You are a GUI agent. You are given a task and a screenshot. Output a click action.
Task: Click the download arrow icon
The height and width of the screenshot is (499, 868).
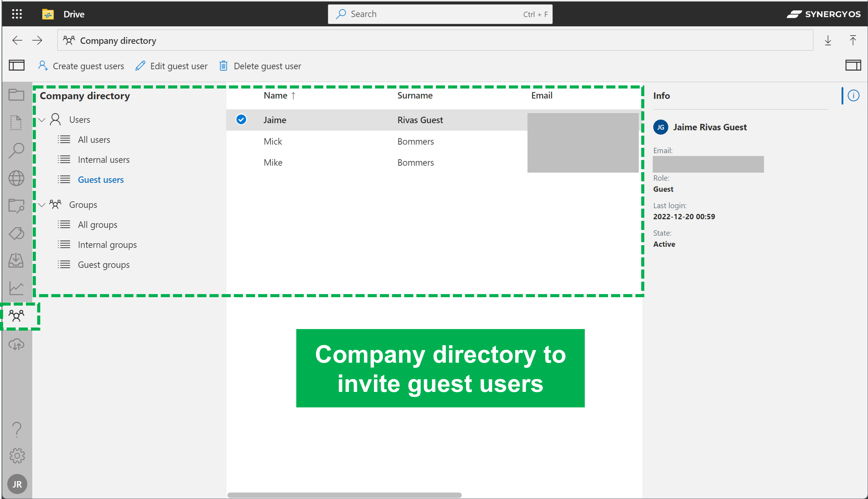828,40
